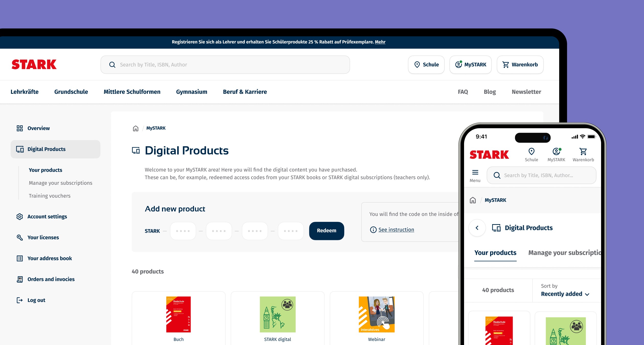Select Digital Products in the sidebar
Image resolution: width=644 pixels, height=345 pixels.
55,149
